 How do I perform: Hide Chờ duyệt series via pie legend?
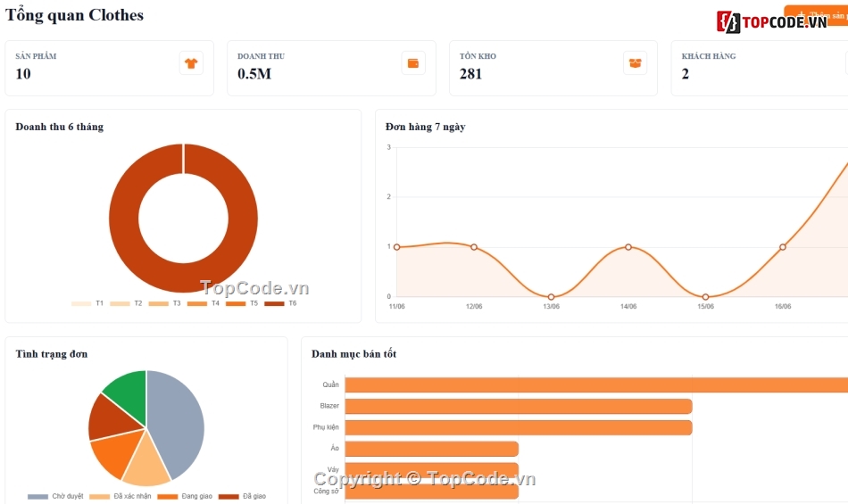(55, 496)
